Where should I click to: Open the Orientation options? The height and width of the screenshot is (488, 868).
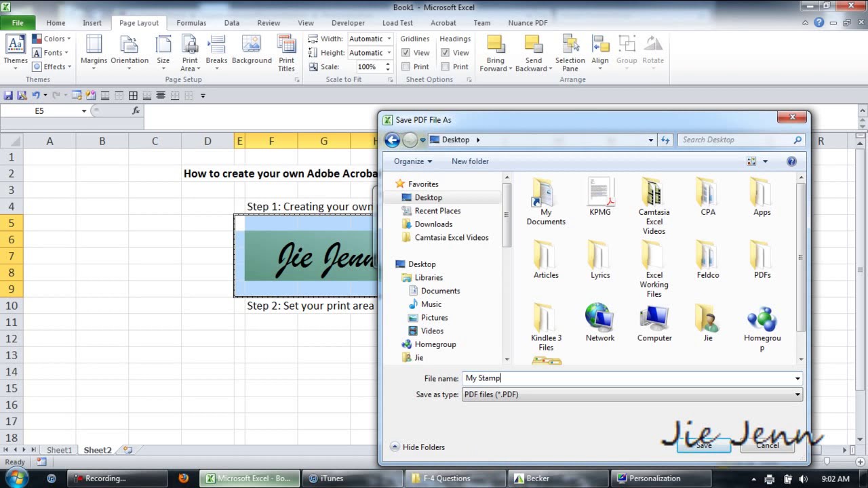(130, 53)
